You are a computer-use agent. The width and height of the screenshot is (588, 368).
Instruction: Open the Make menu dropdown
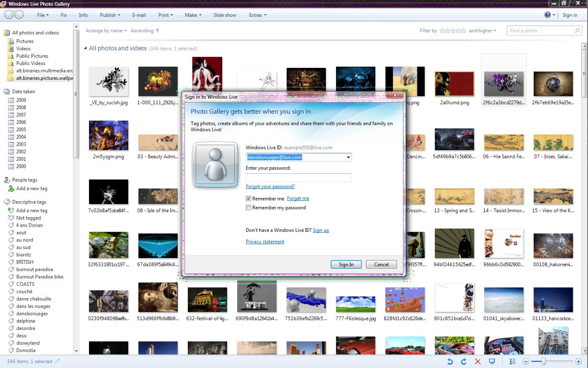193,15
